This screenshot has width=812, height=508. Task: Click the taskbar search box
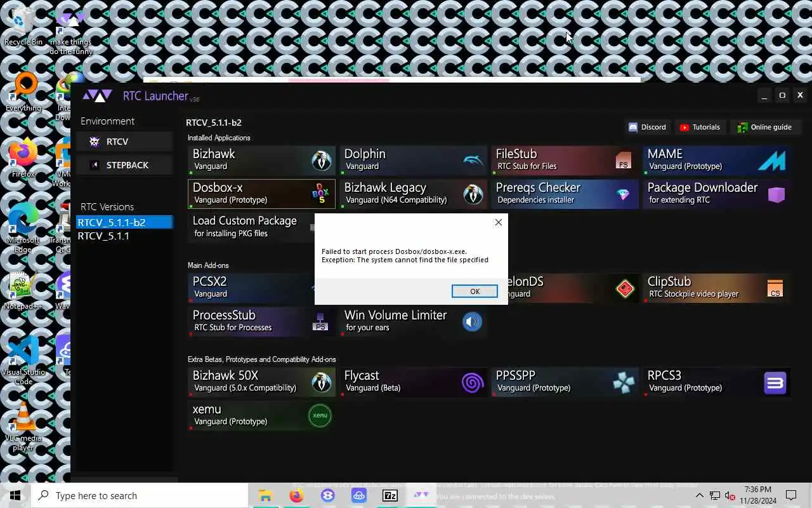(140, 495)
